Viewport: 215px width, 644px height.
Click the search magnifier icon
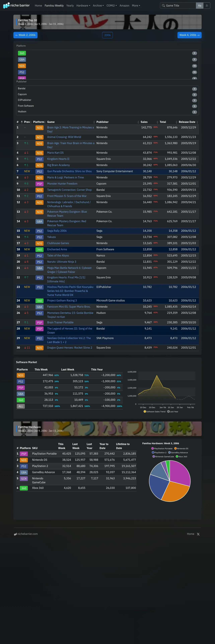(x=163, y=6)
